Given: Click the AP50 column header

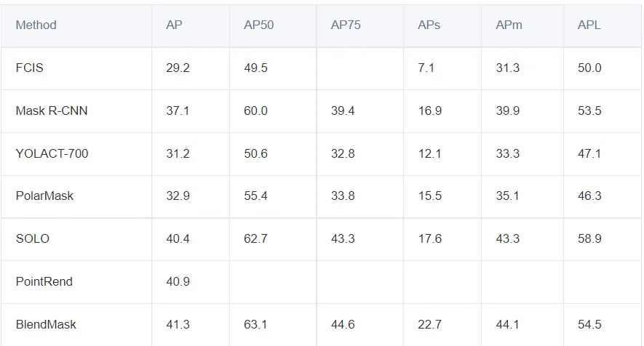Looking at the screenshot, I should click(257, 25).
